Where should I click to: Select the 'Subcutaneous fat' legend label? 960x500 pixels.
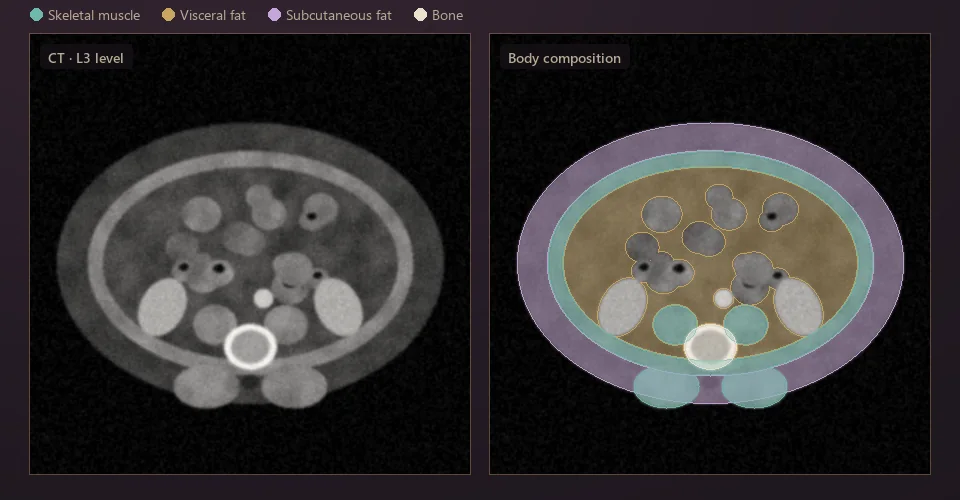point(339,15)
